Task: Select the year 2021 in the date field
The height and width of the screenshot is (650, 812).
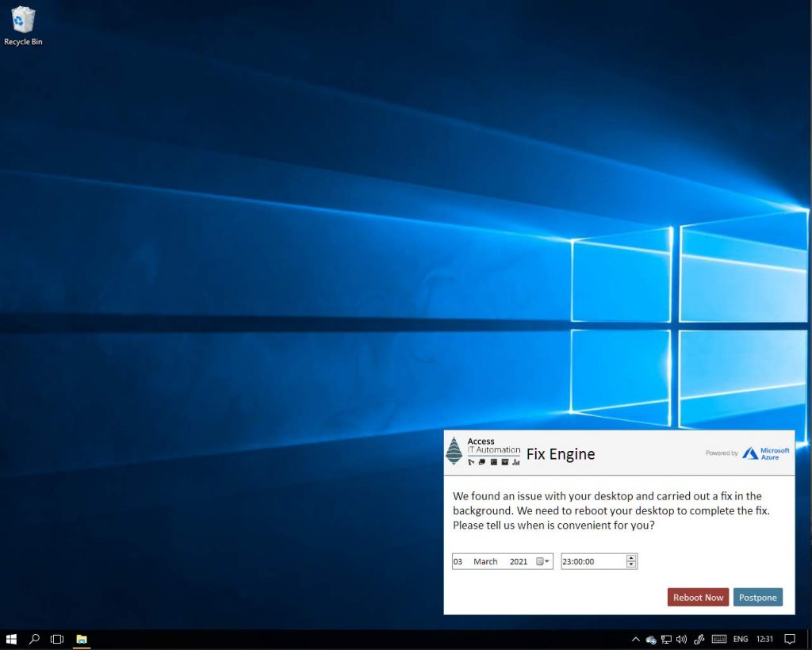Action: (519, 561)
